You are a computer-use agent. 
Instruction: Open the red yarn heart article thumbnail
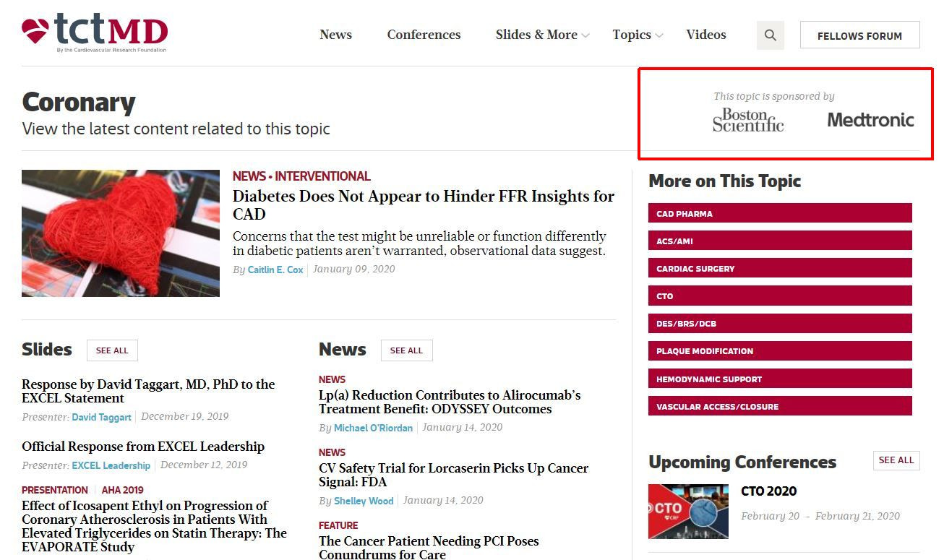click(x=121, y=233)
